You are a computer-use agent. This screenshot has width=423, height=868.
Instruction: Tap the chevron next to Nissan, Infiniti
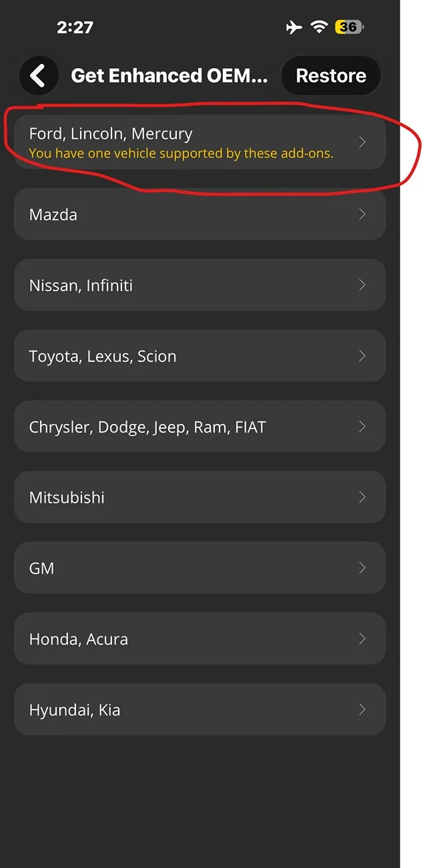coord(362,285)
